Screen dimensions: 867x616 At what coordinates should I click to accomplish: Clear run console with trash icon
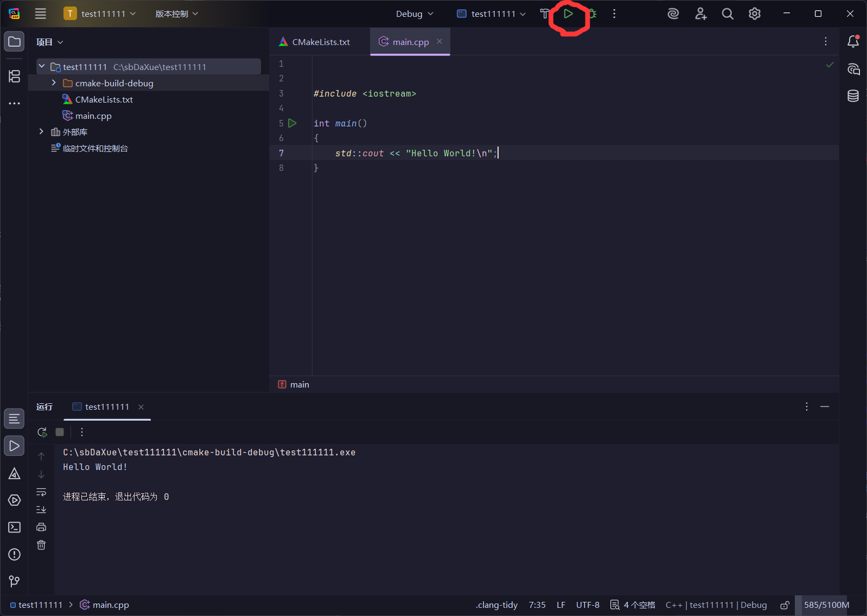pos(41,545)
